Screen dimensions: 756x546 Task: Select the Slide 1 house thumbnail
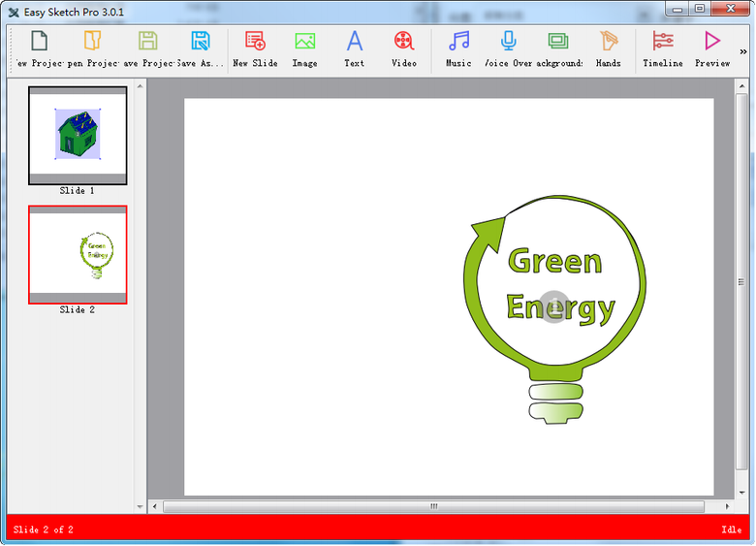(x=78, y=135)
